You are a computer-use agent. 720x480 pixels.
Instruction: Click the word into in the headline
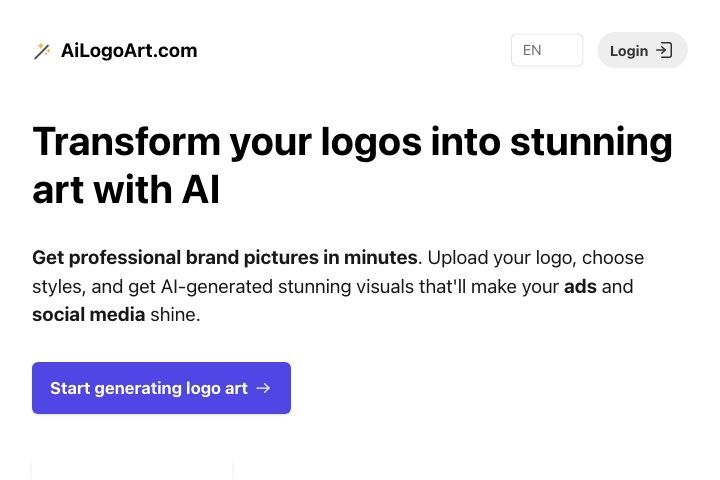point(466,141)
